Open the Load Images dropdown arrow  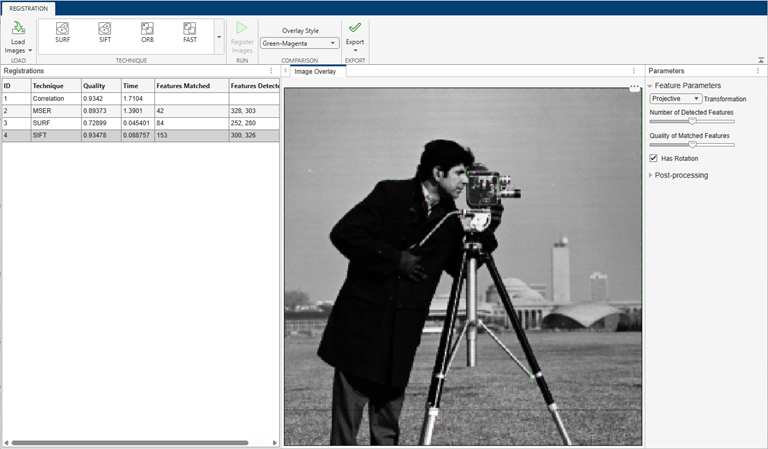tap(30, 50)
